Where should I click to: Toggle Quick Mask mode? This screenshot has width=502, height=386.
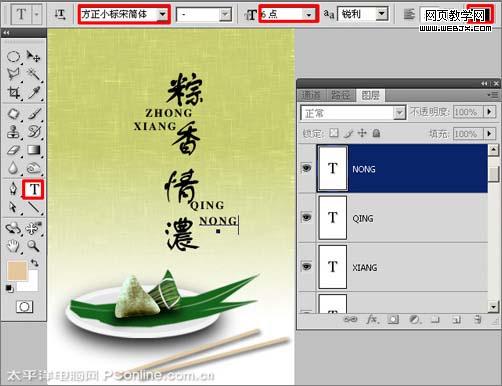pyautogui.click(x=24, y=306)
